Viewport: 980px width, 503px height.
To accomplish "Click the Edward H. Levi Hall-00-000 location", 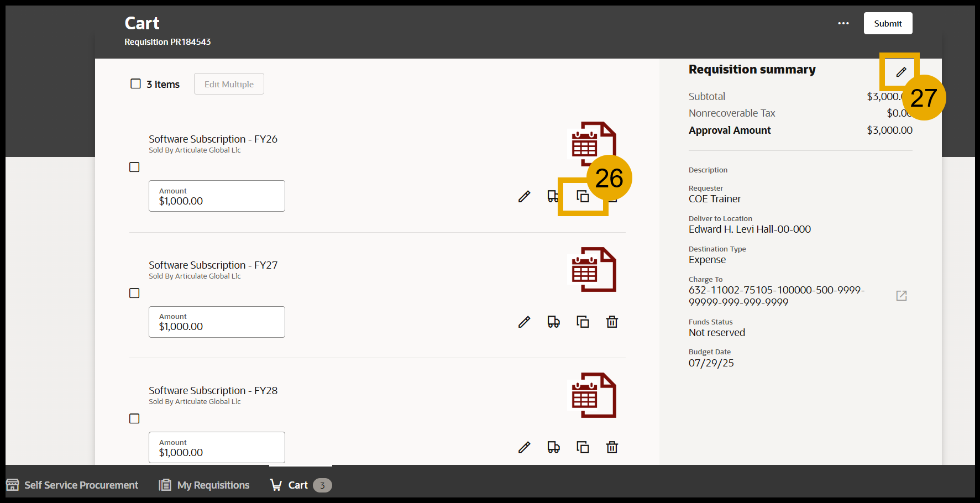I will point(750,229).
